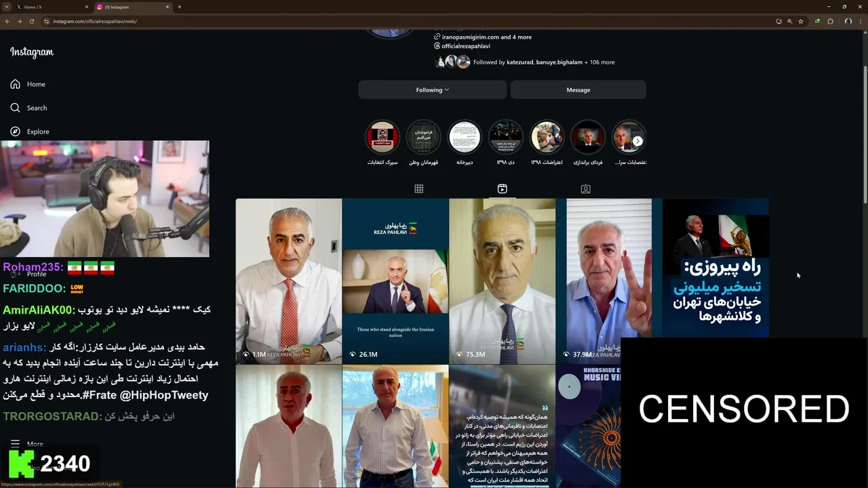Click the first followed-by avatar thumbnail

click(x=441, y=62)
